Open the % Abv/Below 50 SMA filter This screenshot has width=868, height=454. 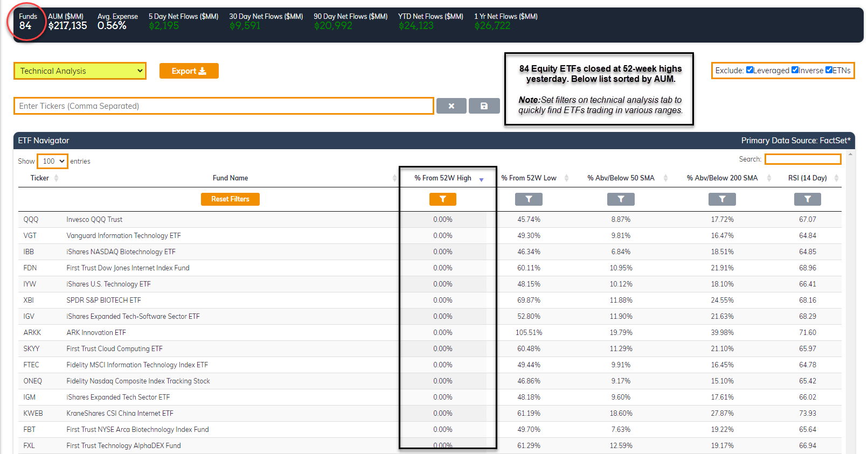click(621, 199)
